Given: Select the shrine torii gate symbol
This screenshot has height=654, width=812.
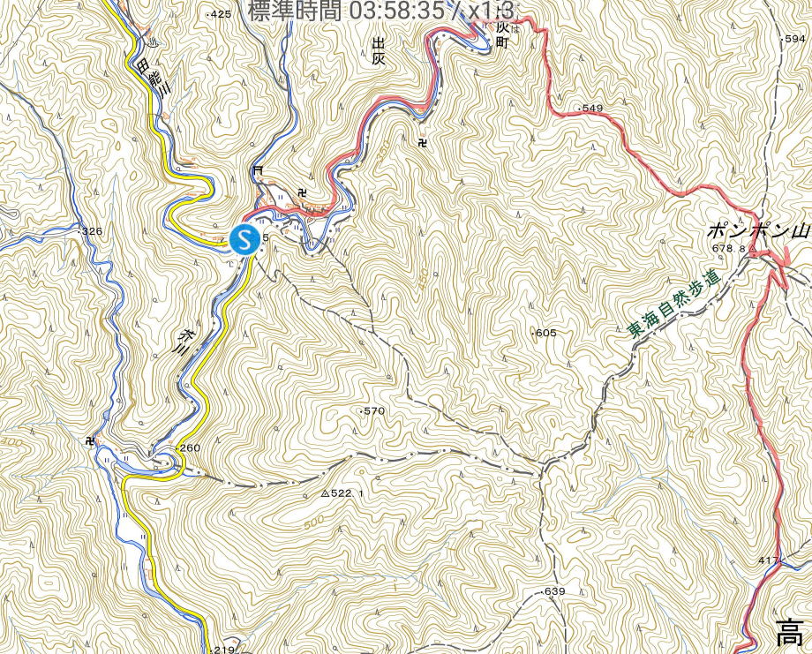Looking at the screenshot, I should coord(258,170).
